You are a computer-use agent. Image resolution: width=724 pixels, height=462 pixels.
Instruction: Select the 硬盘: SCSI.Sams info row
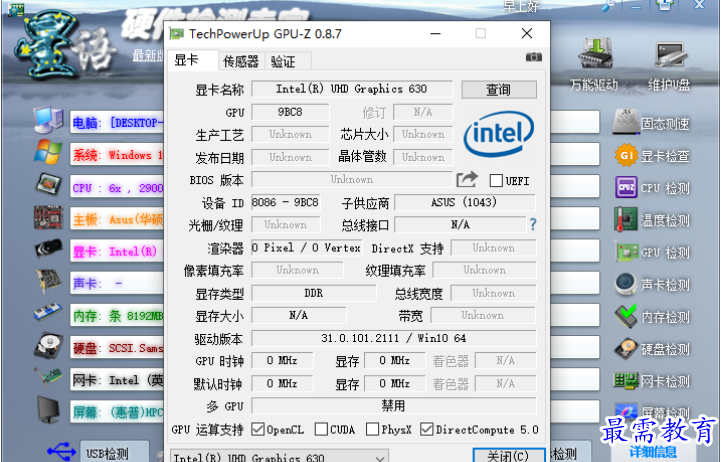(117, 348)
